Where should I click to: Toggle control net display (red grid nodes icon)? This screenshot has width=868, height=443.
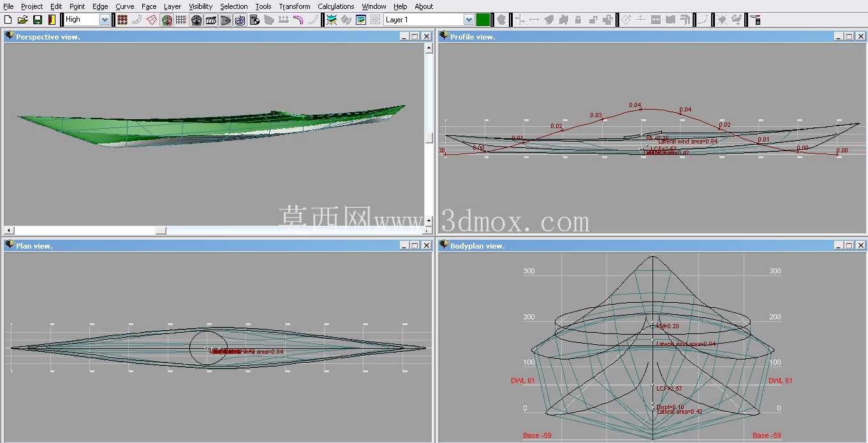coord(122,20)
